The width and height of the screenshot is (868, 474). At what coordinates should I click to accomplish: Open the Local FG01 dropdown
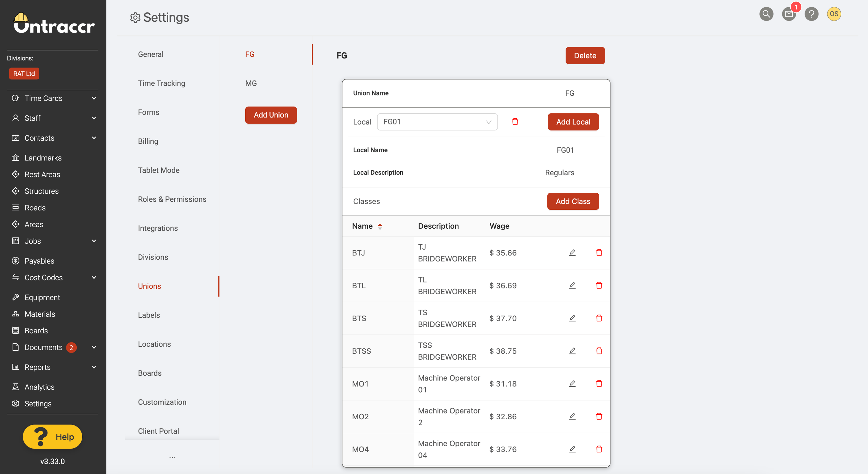click(437, 122)
